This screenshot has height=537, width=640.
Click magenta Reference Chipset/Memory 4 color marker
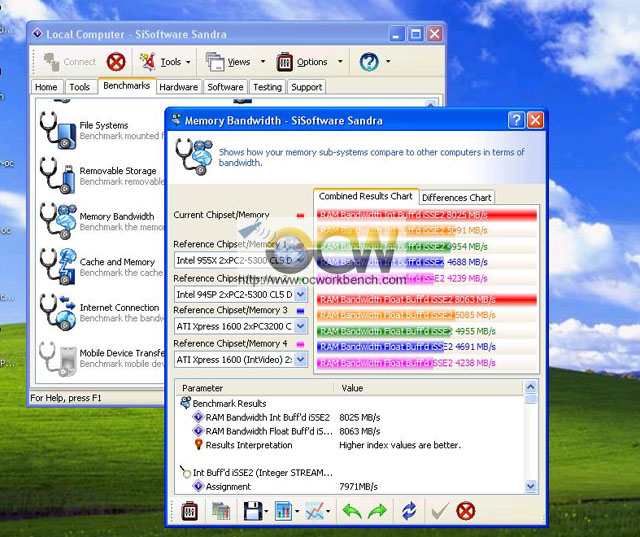(x=300, y=344)
